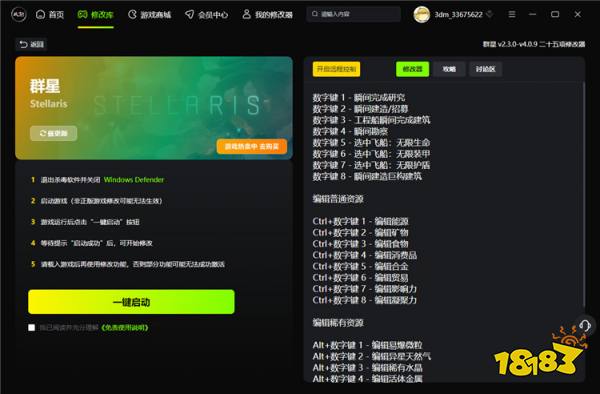Screen dimensions: 600x394
Task: Click the refresh button on the Stellaris banner
Action: click(54, 133)
